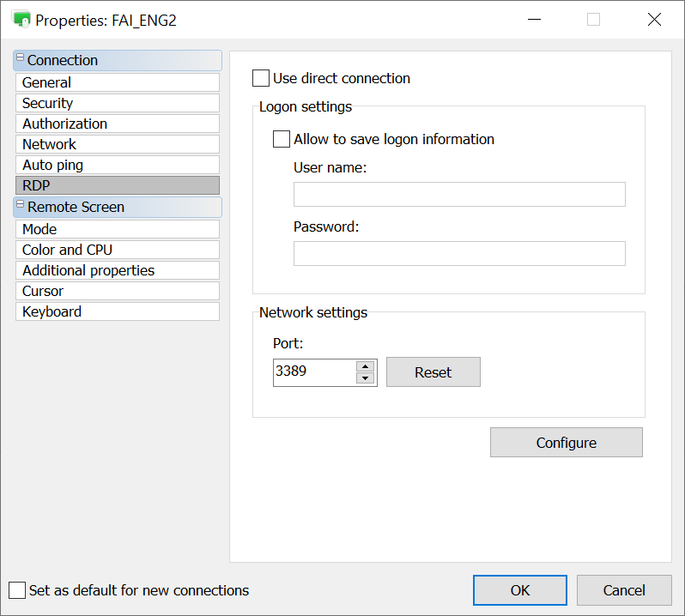Go to Authorization settings
Viewport: 685px width, 616px height.
[x=117, y=124]
